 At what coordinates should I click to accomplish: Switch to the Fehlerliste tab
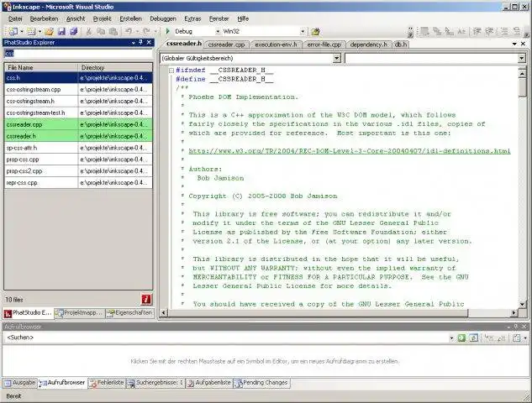coord(107,383)
